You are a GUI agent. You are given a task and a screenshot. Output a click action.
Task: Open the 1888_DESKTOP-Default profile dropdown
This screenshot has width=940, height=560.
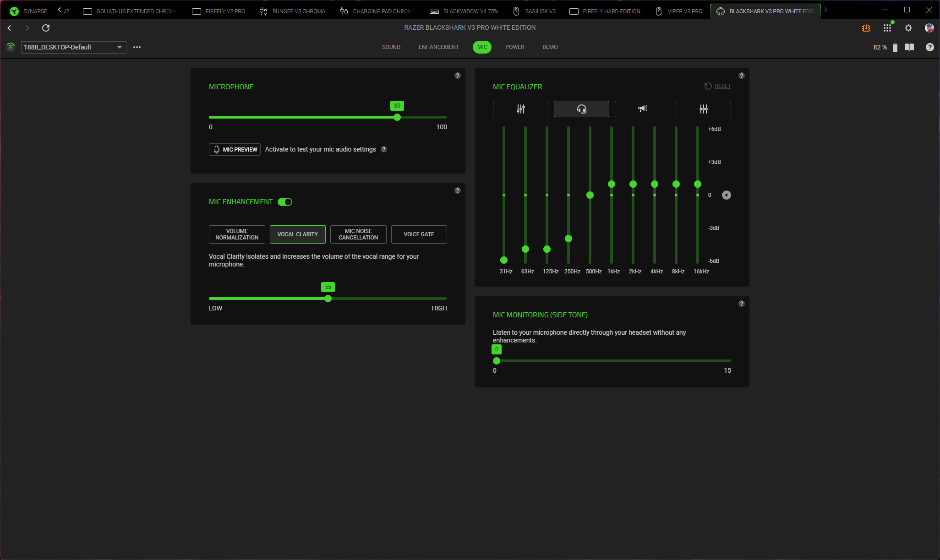pyautogui.click(x=73, y=47)
